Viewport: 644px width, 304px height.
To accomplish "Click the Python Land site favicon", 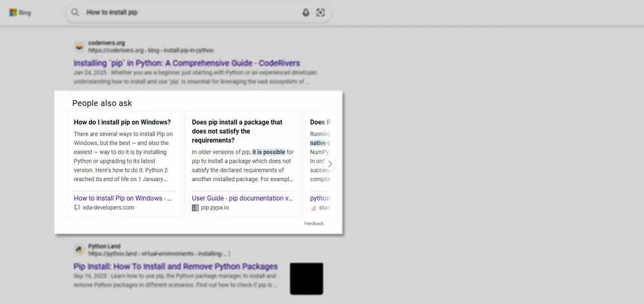I will pos(79,250).
